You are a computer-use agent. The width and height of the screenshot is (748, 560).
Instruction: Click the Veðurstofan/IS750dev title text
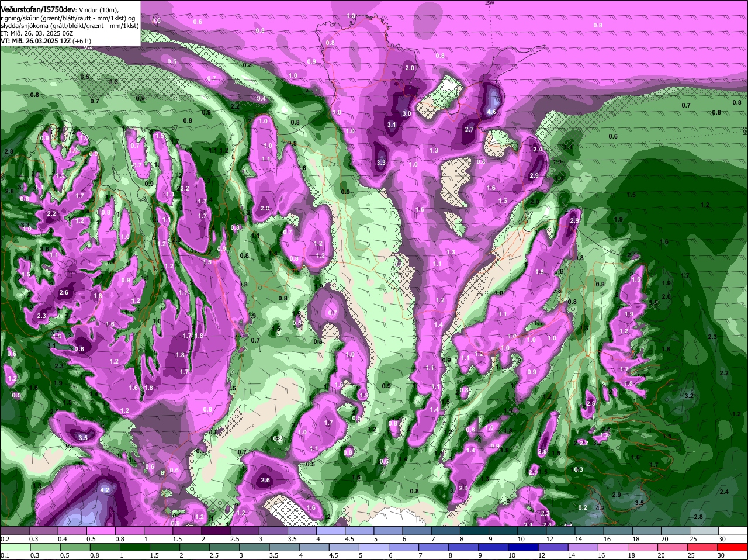pyautogui.click(x=37, y=10)
